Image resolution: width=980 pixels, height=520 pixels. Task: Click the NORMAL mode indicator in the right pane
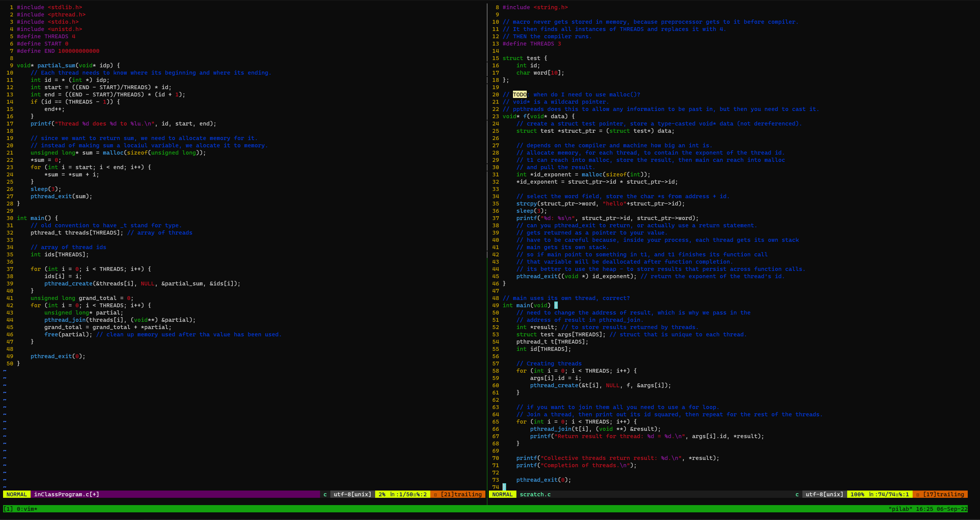[502, 494]
